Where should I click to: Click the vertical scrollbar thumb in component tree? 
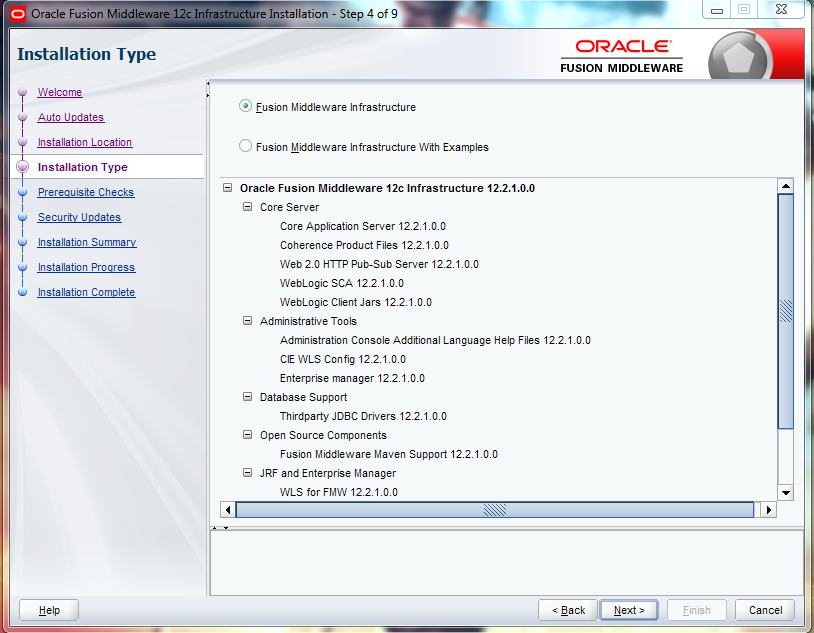(785, 311)
